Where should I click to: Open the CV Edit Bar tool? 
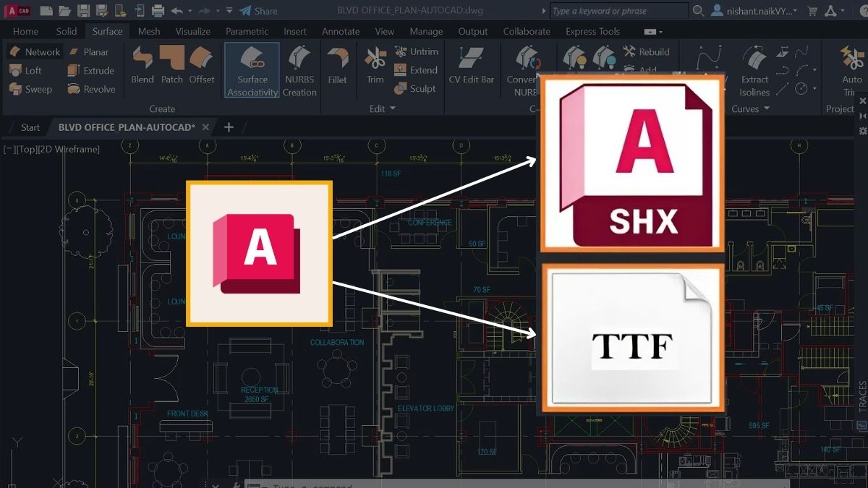472,65
